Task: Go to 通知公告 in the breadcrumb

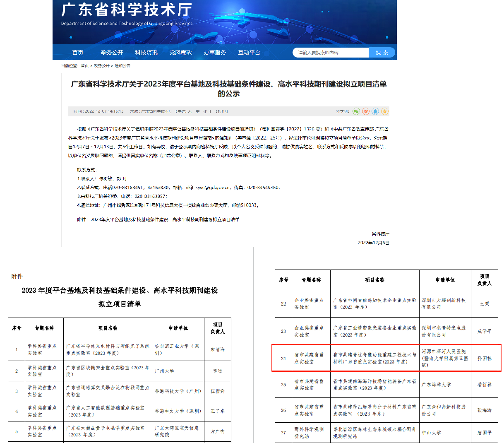Action: coord(122,66)
